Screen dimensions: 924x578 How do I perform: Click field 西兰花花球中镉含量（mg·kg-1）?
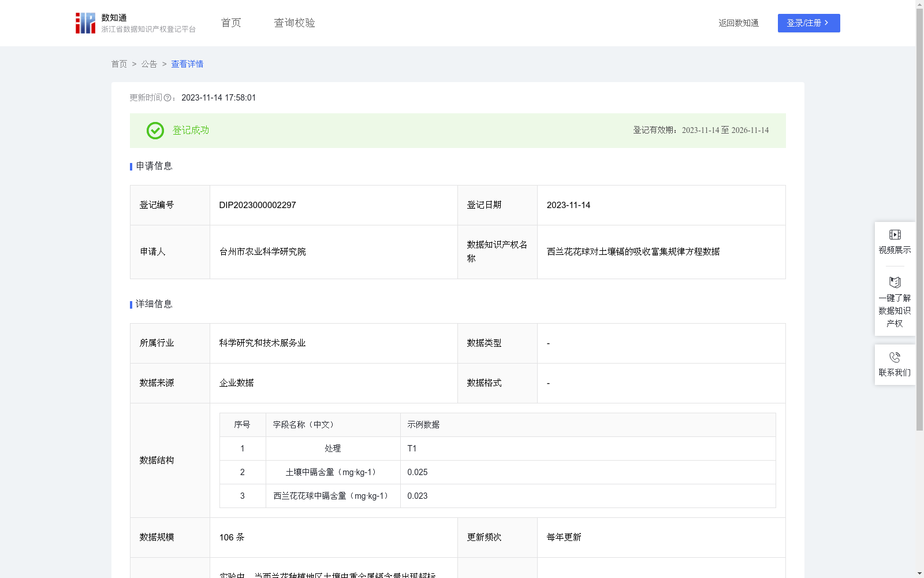[x=333, y=496]
